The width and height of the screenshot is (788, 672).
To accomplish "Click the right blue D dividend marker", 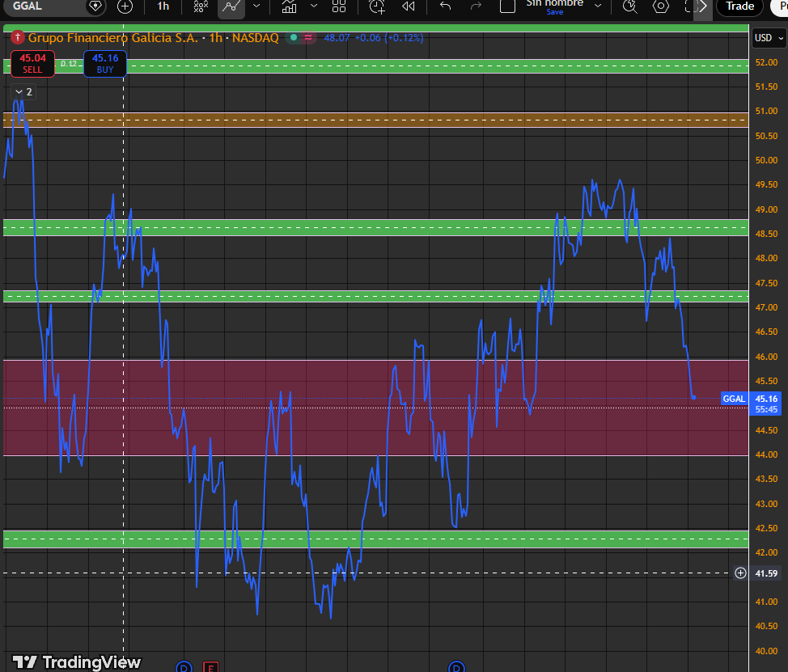I will pyautogui.click(x=456, y=666).
